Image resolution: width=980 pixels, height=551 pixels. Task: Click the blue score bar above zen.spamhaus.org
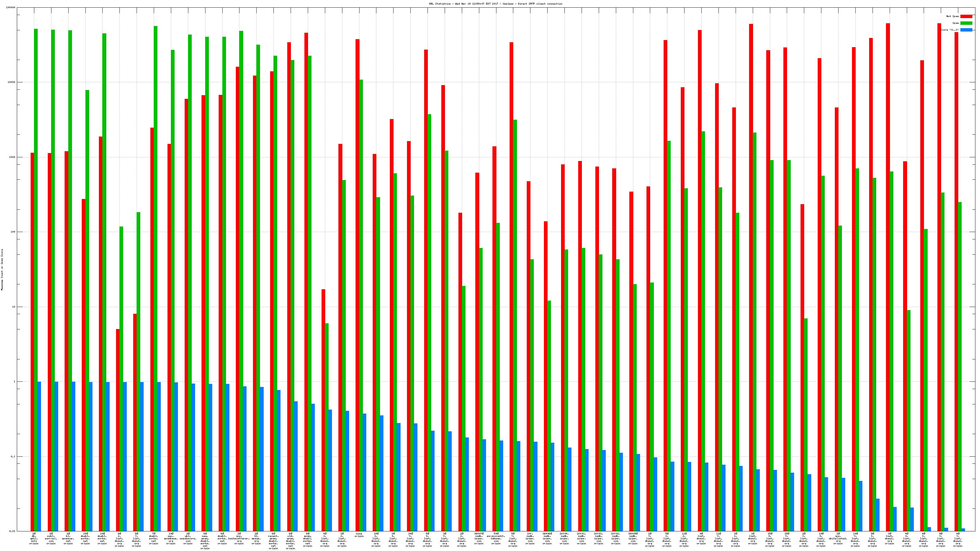click(x=176, y=456)
